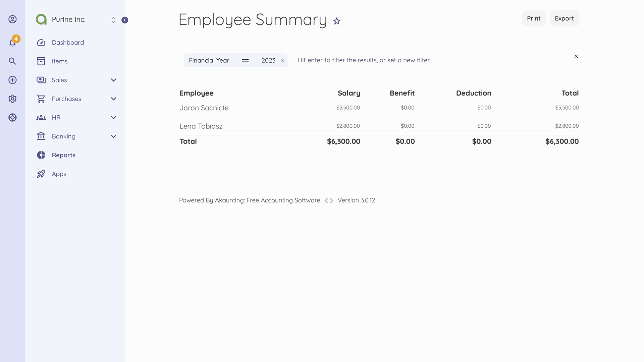Expand the Banking menu
The image size is (644, 362).
(113, 136)
